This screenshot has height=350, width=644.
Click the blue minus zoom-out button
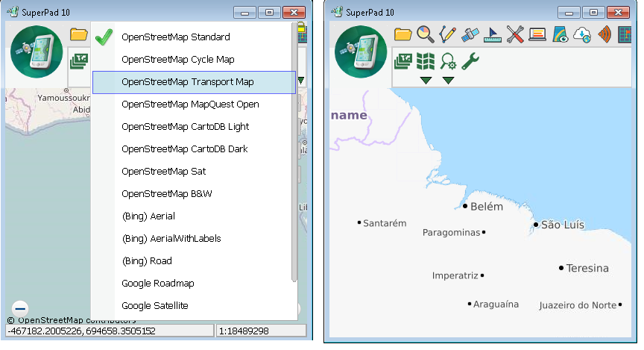click(20, 308)
